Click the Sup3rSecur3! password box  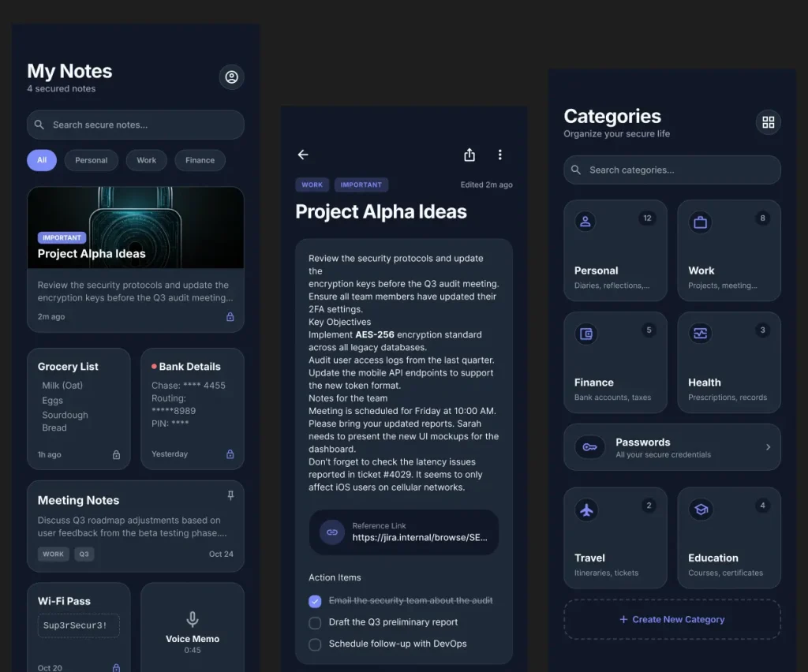tap(78, 625)
